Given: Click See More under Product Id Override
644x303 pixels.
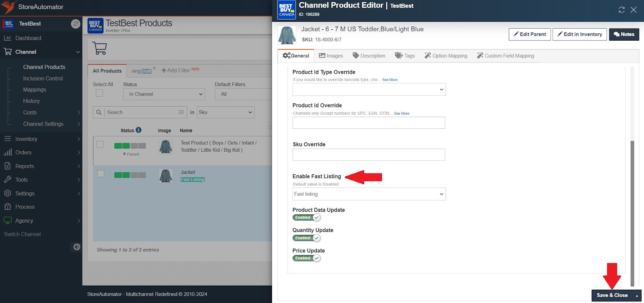Looking at the screenshot, I should [x=401, y=113].
